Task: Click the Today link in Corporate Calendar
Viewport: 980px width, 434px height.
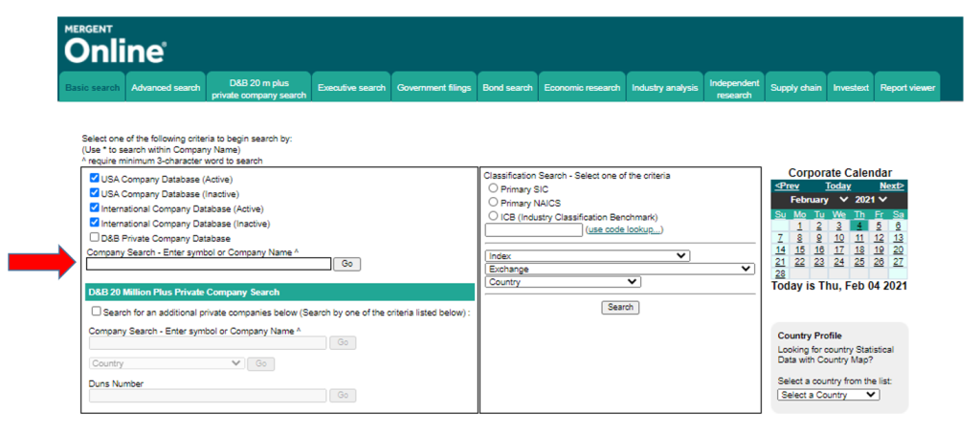Action: [837, 186]
